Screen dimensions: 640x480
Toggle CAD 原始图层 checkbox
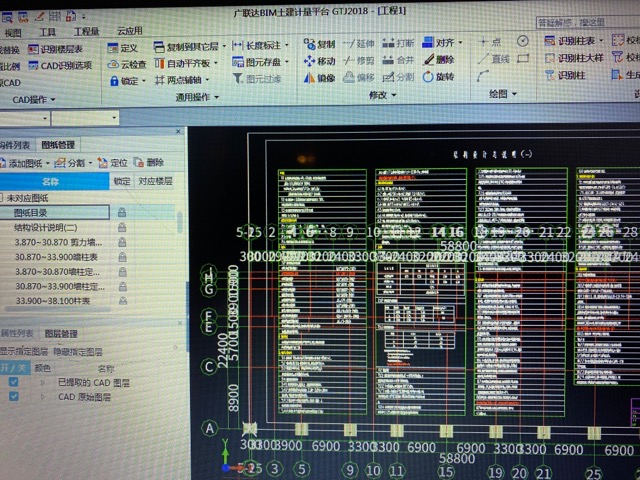13,396
